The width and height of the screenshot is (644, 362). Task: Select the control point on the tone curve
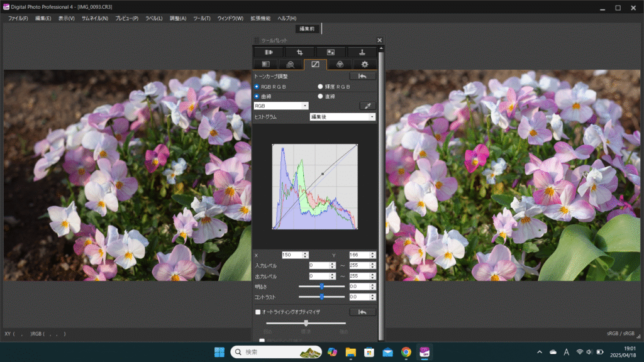click(x=323, y=174)
